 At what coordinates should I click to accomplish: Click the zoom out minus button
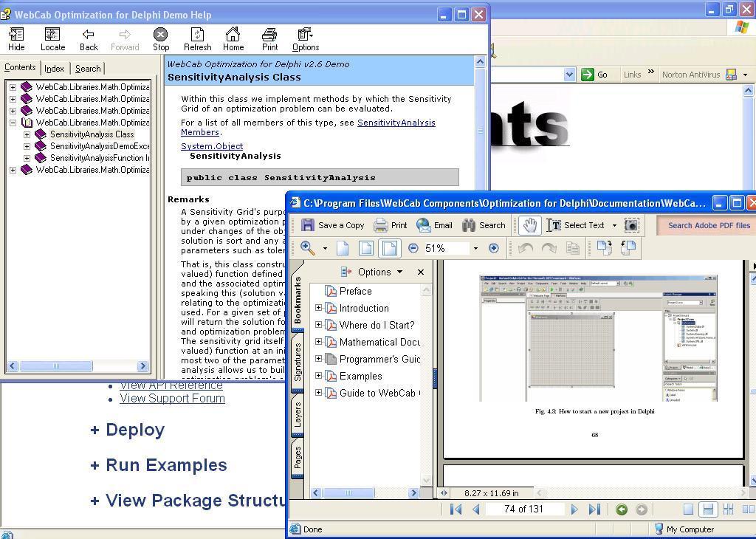(x=413, y=248)
